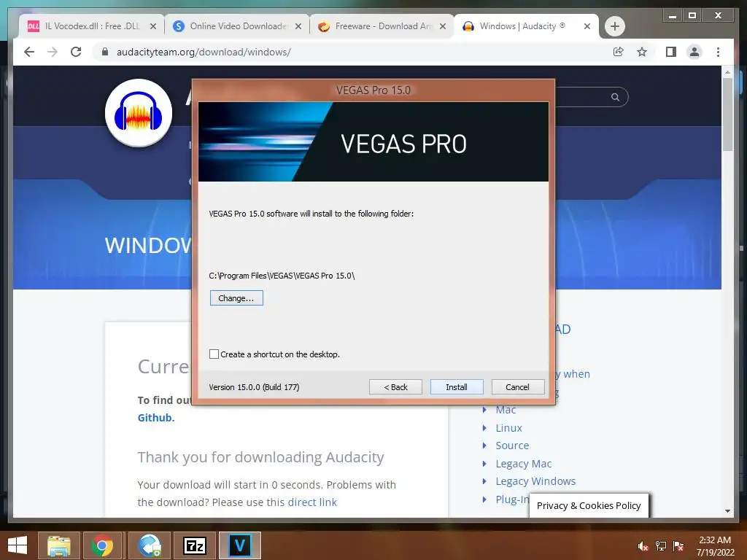Change the install folder with Change... button
This screenshot has height=560, width=747.
point(236,298)
